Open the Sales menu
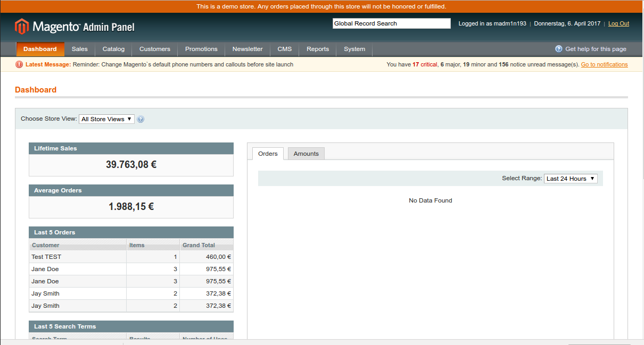644x345 pixels. (79, 49)
